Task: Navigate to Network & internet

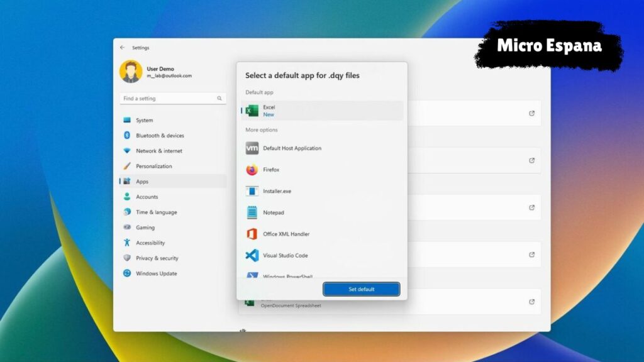Action: click(x=158, y=151)
